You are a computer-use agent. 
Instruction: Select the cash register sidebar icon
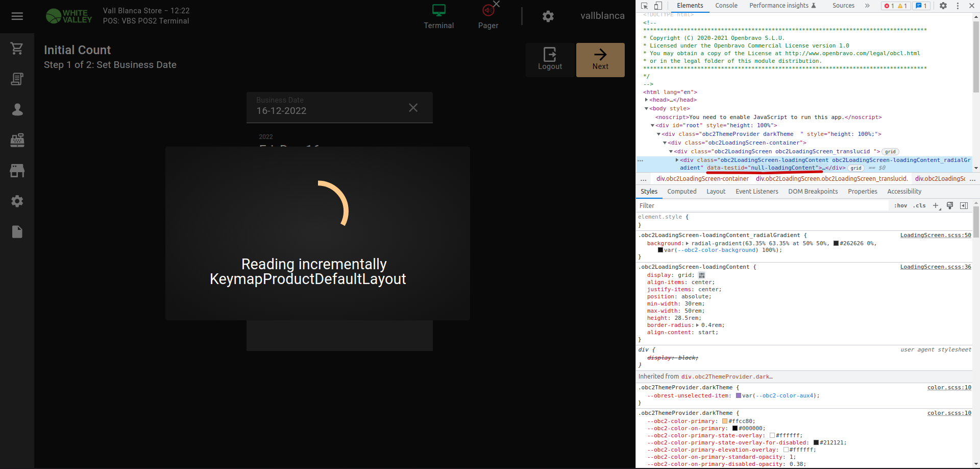point(17,140)
